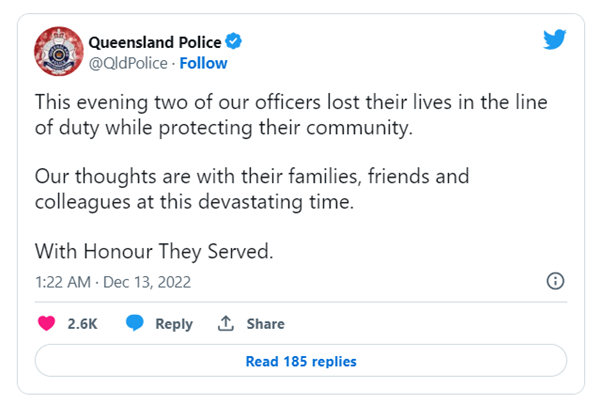
Task: Open the Queensland Police display name
Action: coord(156,42)
